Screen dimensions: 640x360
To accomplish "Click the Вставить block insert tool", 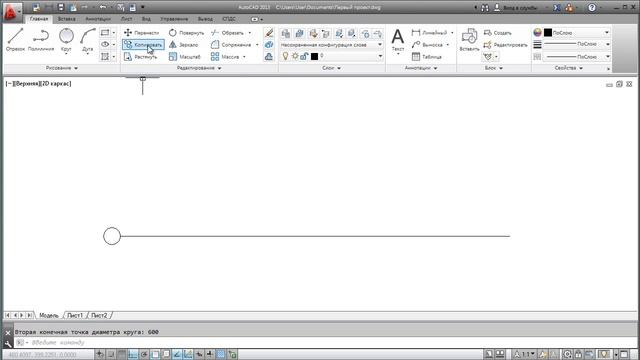I will pos(469,40).
